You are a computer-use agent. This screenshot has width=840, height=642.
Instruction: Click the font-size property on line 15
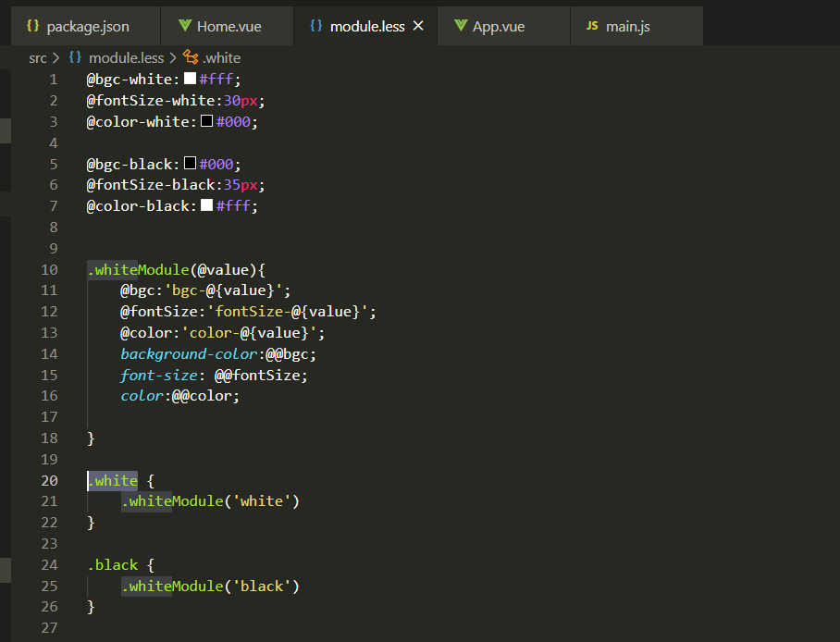click(158, 376)
